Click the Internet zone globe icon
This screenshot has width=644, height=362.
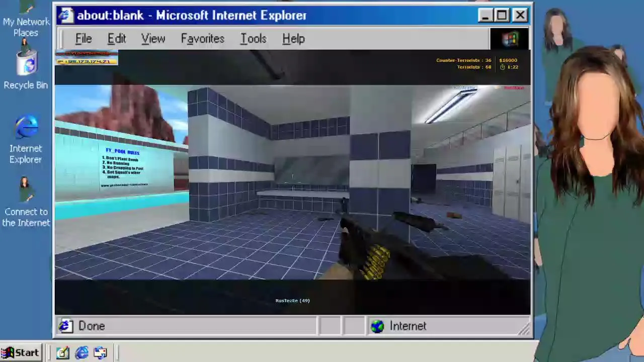[x=377, y=326]
